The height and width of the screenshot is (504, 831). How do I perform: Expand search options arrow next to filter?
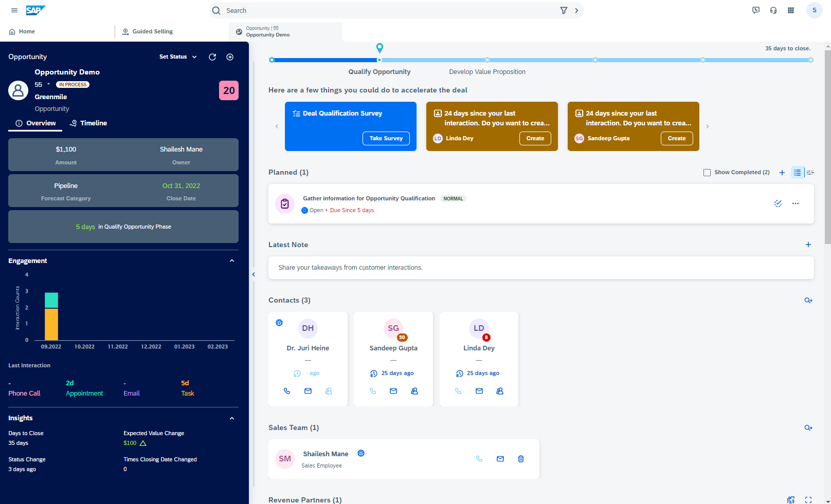point(576,10)
